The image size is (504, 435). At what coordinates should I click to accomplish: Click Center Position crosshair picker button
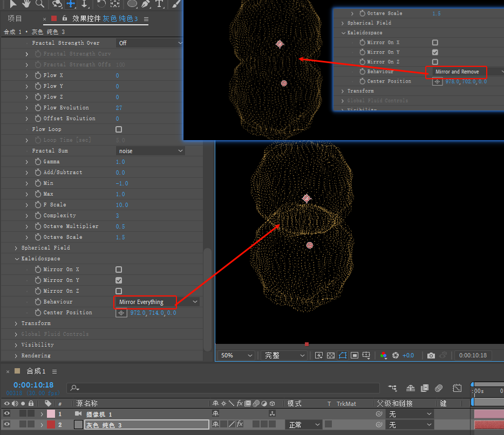pyautogui.click(x=121, y=313)
